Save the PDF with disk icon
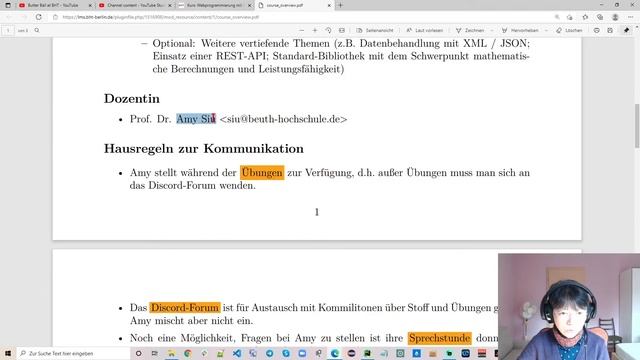This screenshot has height=360, width=640. tap(610, 30)
